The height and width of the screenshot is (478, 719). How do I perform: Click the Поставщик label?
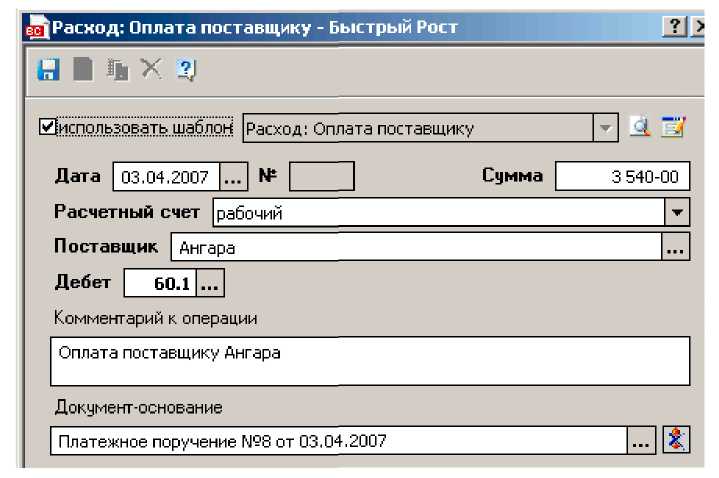[x=106, y=246]
